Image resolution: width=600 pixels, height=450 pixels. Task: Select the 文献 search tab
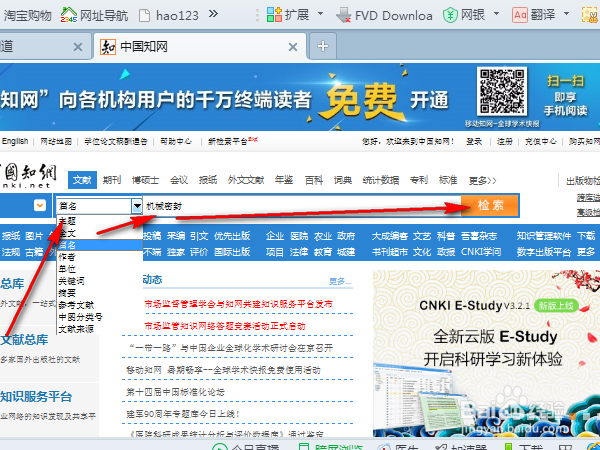coord(82,180)
